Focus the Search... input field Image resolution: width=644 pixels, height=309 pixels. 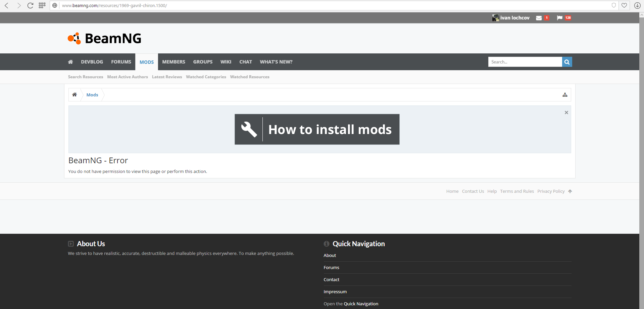click(525, 62)
